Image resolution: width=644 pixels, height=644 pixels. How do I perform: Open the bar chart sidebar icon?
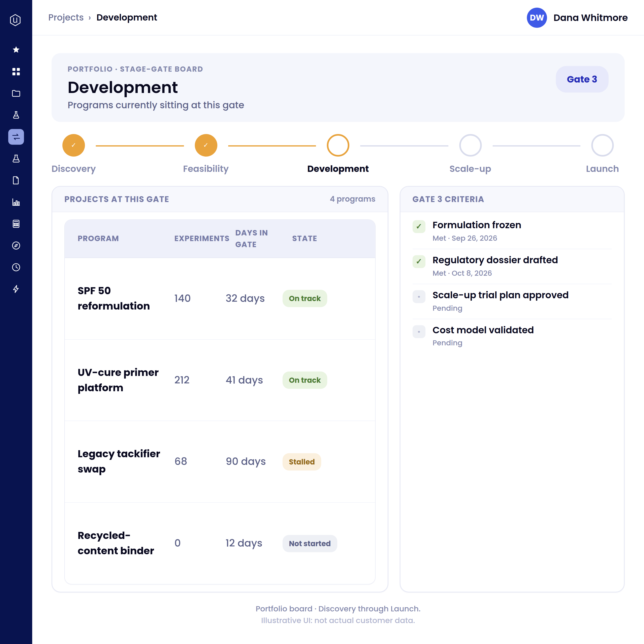point(16,202)
